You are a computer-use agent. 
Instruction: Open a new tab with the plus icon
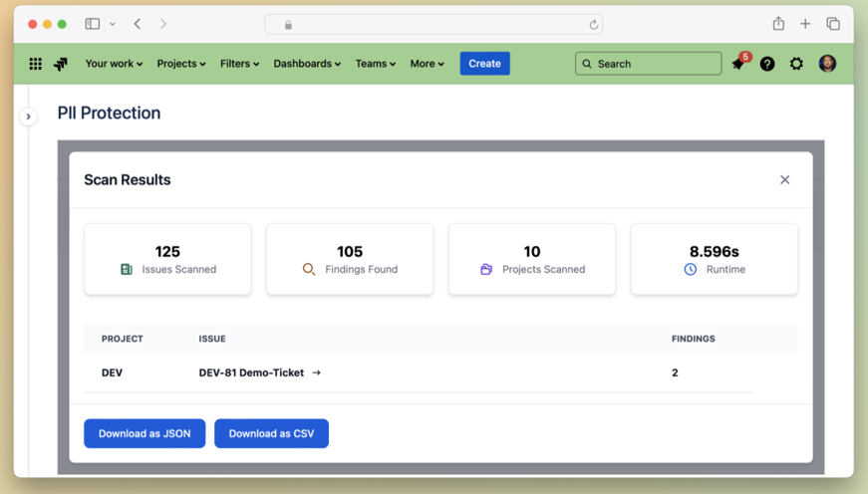click(x=805, y=24)
